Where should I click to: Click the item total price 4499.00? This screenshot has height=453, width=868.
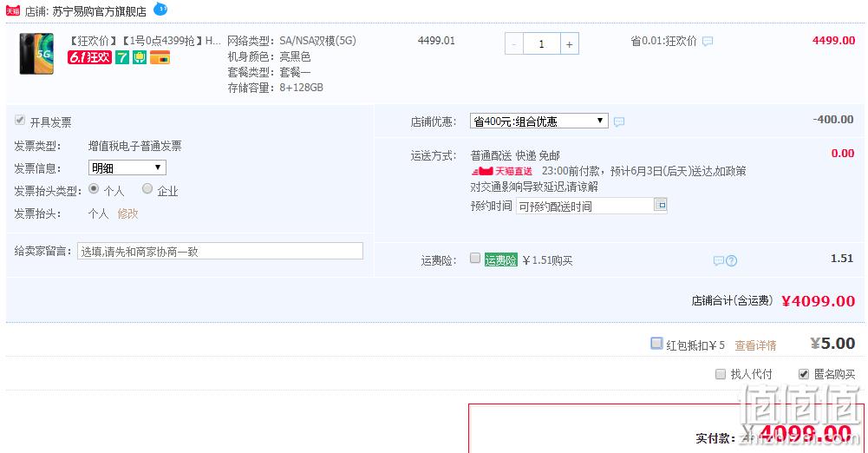(833, 41)
